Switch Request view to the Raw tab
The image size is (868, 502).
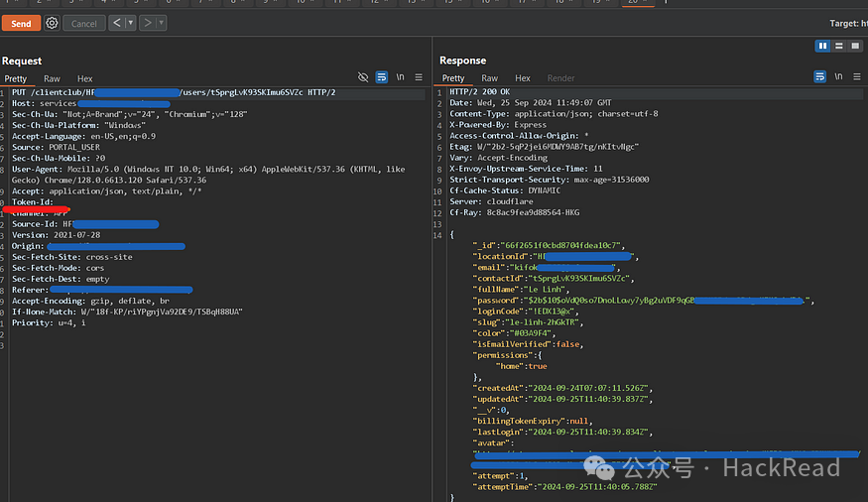[52, 78]
